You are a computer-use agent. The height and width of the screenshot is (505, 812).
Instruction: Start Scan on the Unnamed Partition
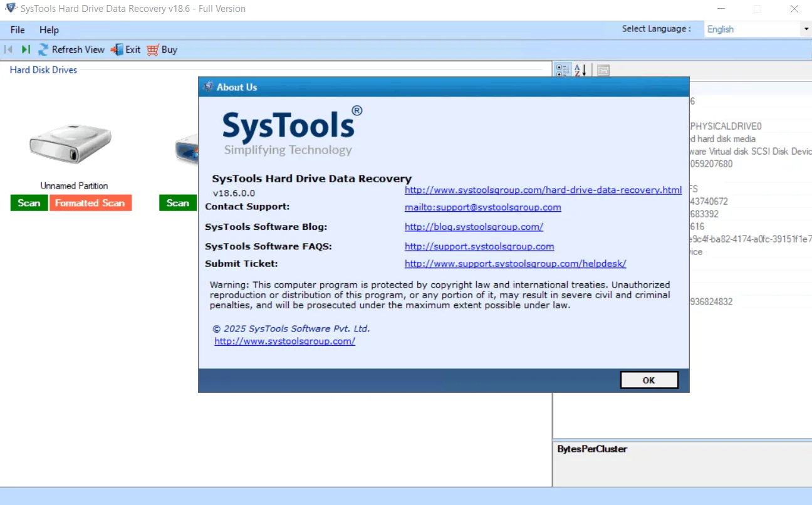[29, 203]
